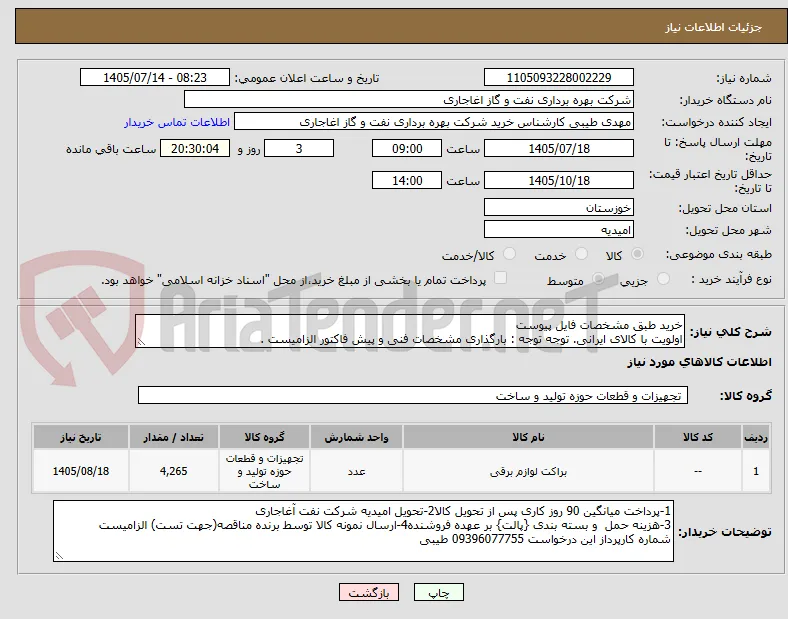Click the واحد شمارش column header
788x619 pixels.
356,437
